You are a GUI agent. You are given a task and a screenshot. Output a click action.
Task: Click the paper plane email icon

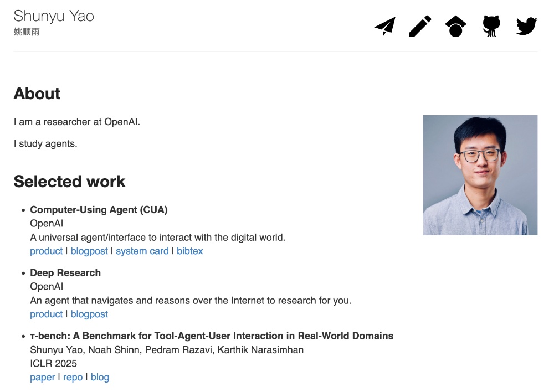(385, 26)
